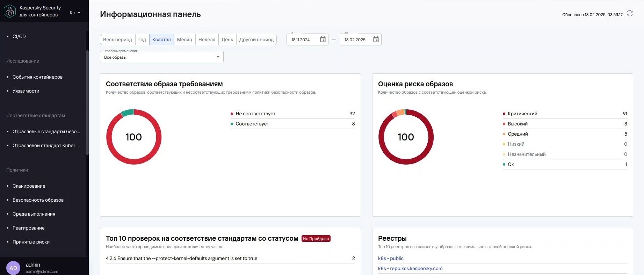Click the AD user avatar
This screenshot has height=275, width=644.
(13, 268)
